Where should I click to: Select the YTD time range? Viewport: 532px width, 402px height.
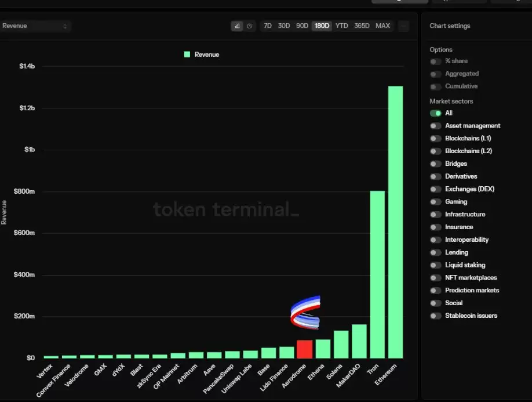(342, 26)
